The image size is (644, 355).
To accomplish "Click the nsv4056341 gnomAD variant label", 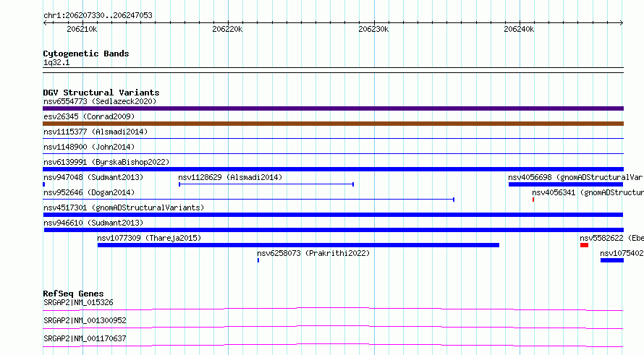I will pos(588,192).
